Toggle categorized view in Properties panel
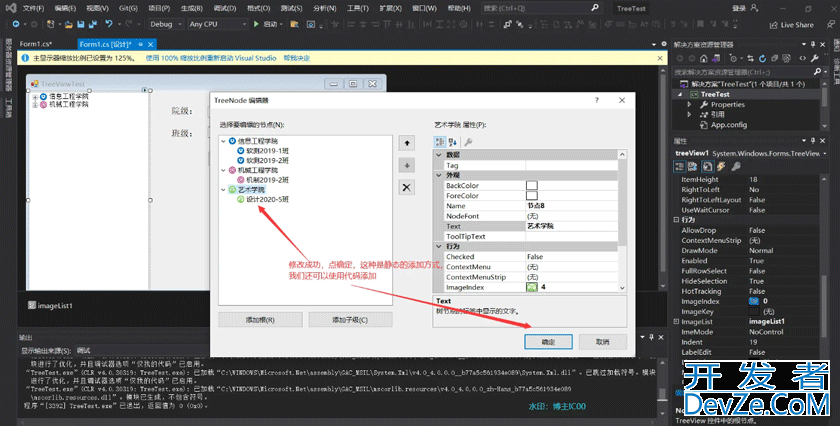This screenshot has width=840, height=426. (679, 167)
